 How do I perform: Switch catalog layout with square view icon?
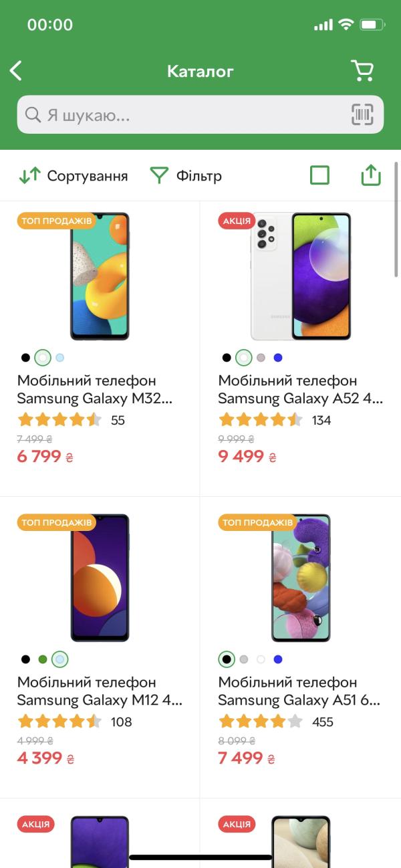pos(320,175)
